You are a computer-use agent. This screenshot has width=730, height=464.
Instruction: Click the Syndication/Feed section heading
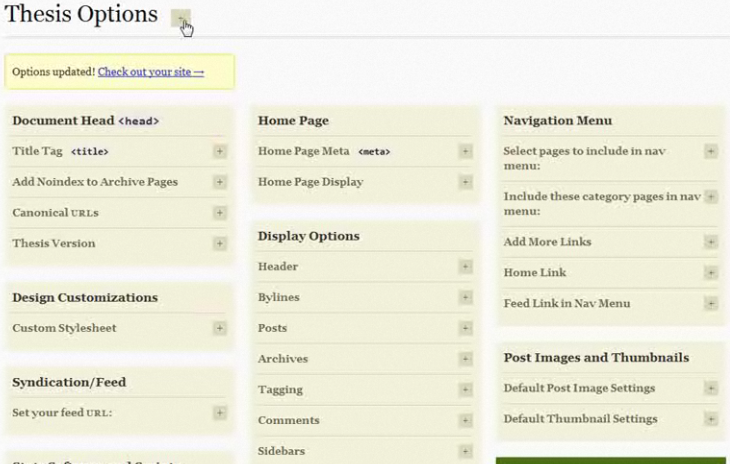pos(69,382)
